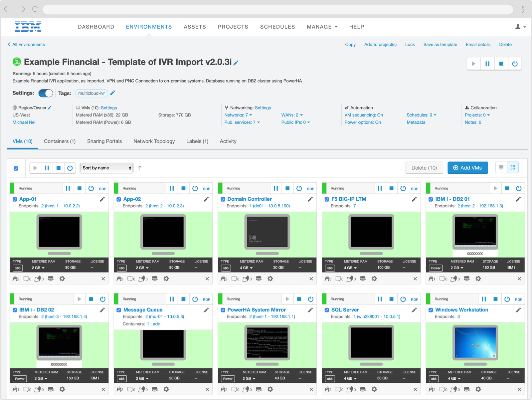Switch to Activity tab
Image resolution: width=532 pixels, height=400 pixels.
point(228,141)
